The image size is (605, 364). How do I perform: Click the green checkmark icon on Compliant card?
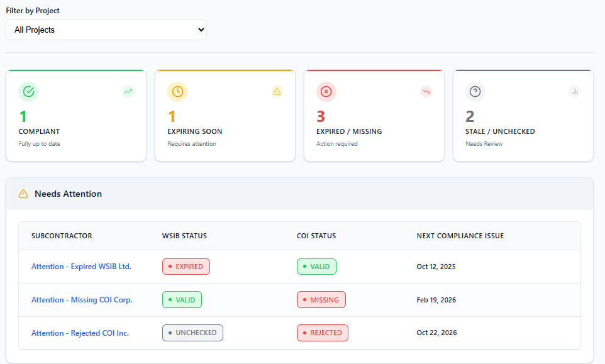28,91
